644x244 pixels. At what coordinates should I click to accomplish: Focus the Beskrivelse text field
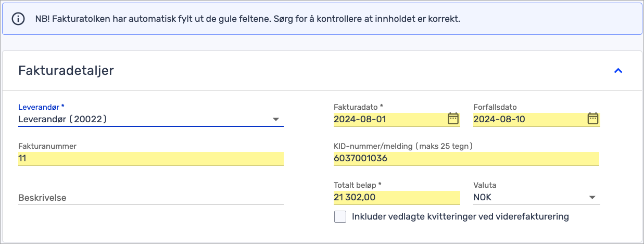[150, 198]
